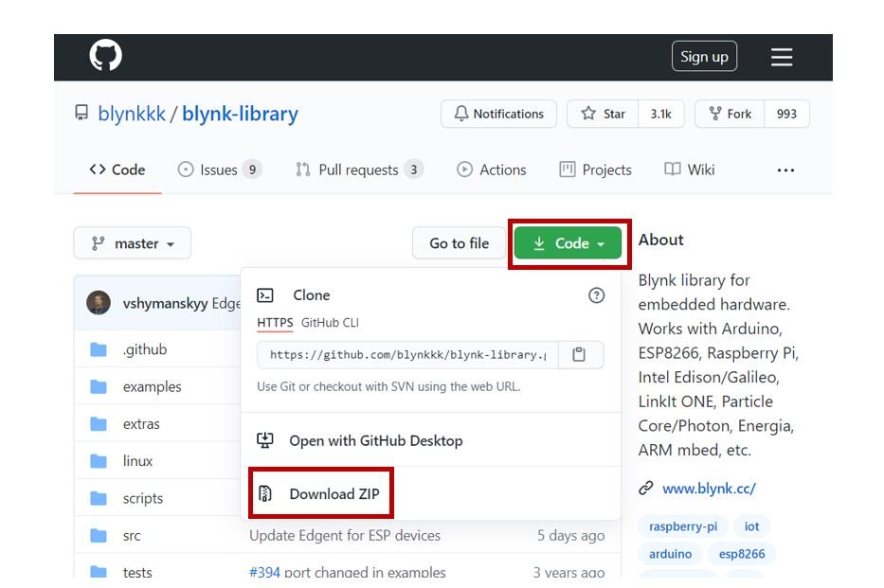The height and width of the screenshot is (588, 884).
Task: Click the 3.1k stargazers count
Action: tap(661, 114)
